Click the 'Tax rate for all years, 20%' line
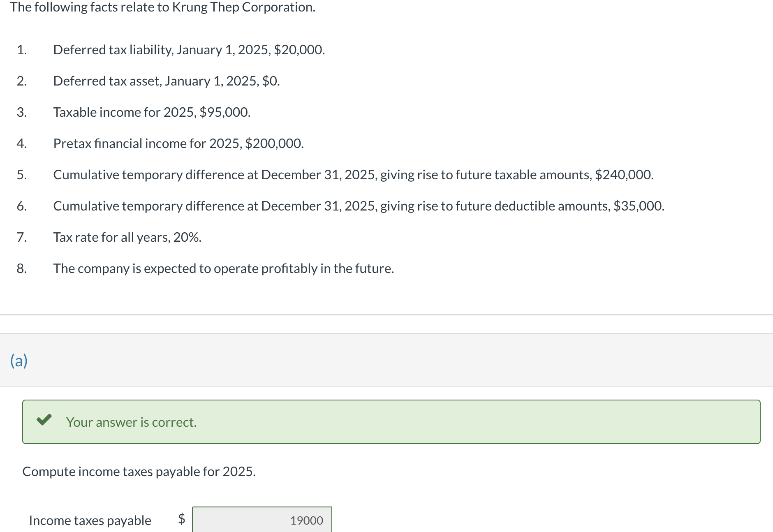 tap(127, 237)
